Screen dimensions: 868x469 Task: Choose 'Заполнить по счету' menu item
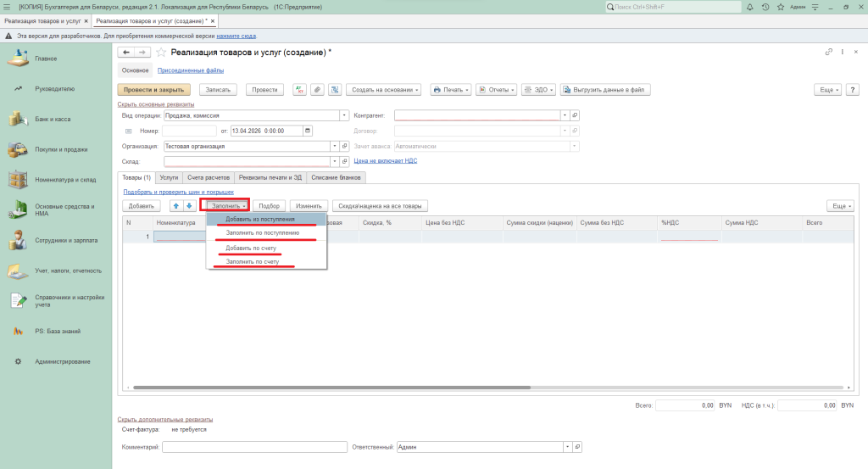point(252,262)
